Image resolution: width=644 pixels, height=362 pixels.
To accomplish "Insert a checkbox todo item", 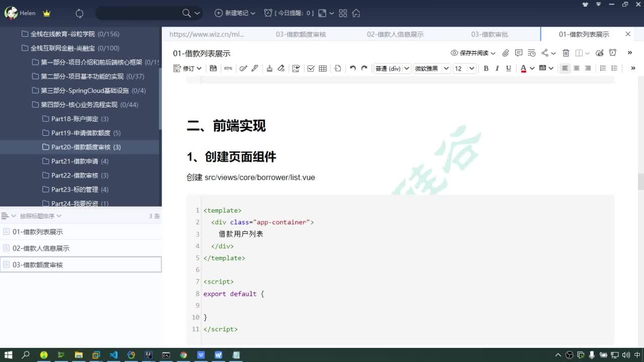I will click(311, 68).
